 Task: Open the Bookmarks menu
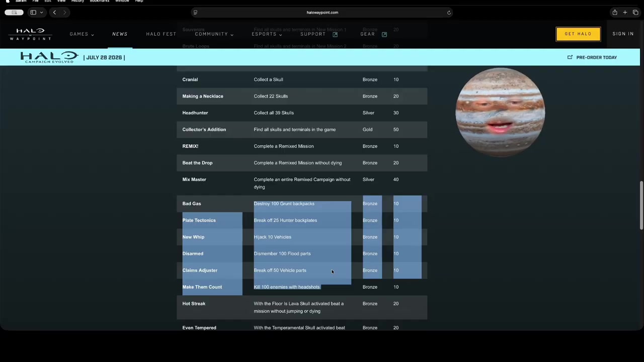point(100,1)
